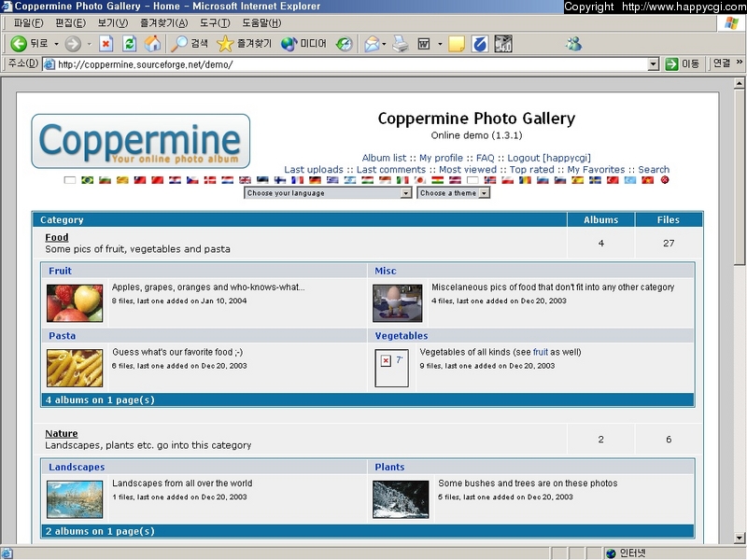Select the German flag language
This screenshot has width=747, height=560.
(315, 180)
